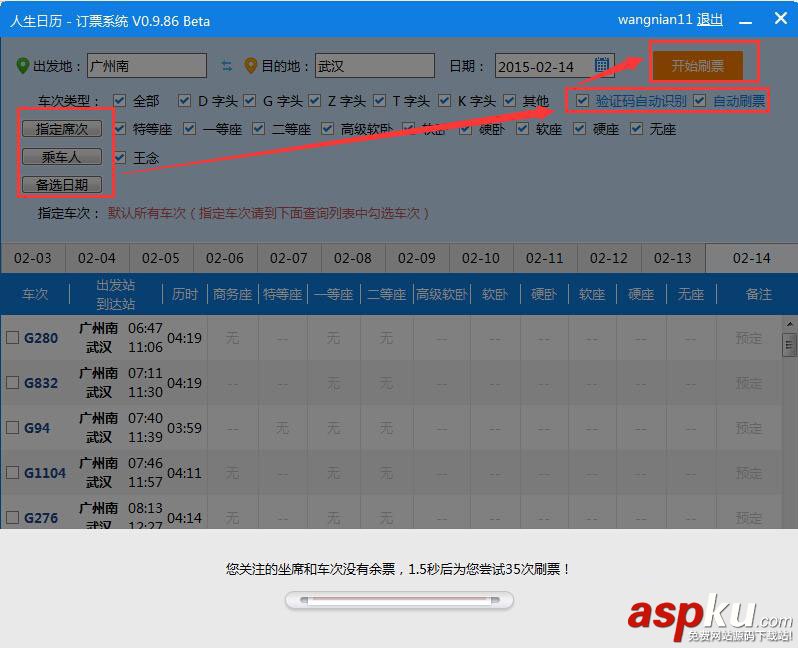The image size is (798, 648).
Task: Click the 乘车人 button
Action: [x=62, y=157]
